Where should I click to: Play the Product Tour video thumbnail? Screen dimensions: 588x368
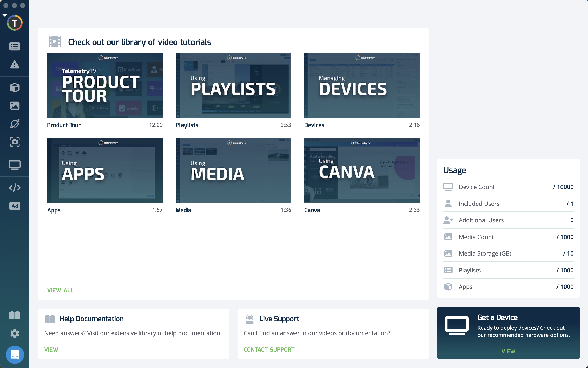(105, 85)
